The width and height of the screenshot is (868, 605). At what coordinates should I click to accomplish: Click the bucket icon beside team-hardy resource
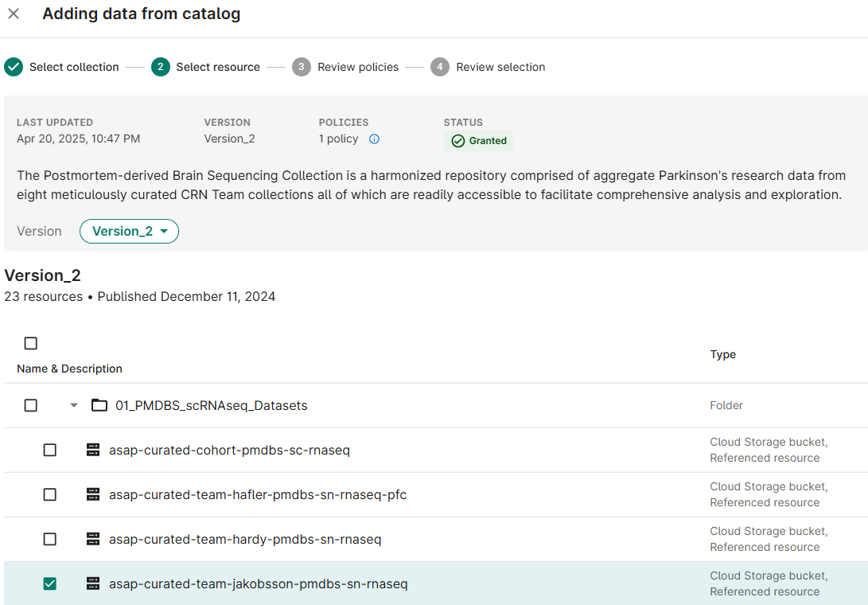[93, 540]
